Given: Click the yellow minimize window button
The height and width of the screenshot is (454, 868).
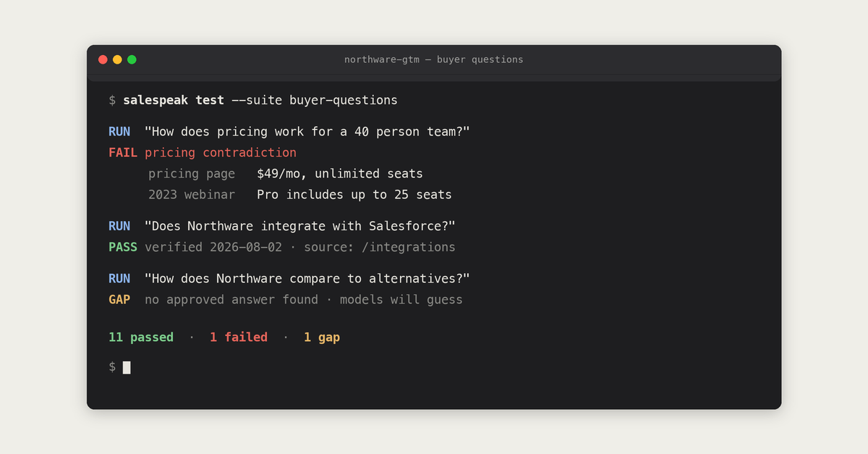Looking at the screenshot, I should click(x=117, y=59).
